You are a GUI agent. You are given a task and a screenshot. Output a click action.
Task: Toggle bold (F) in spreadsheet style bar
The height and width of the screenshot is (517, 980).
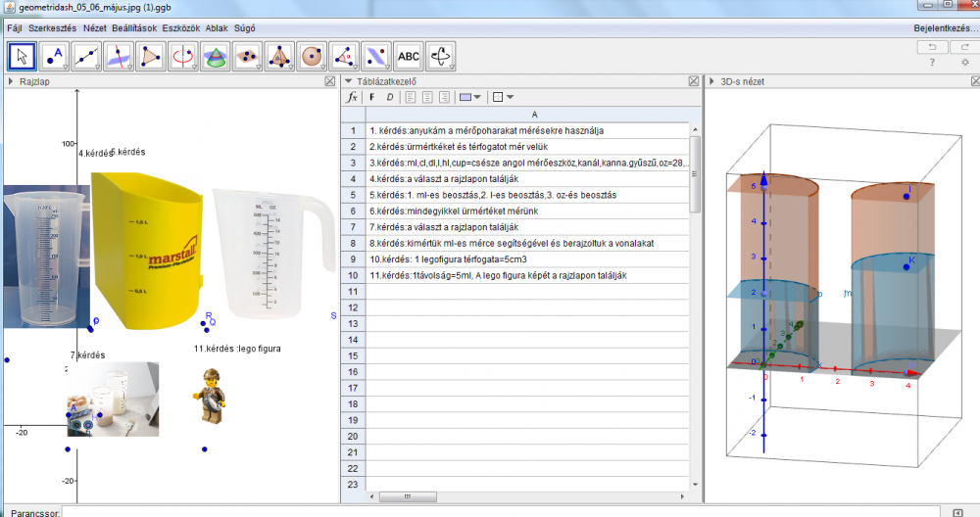[x=372, y=97]
